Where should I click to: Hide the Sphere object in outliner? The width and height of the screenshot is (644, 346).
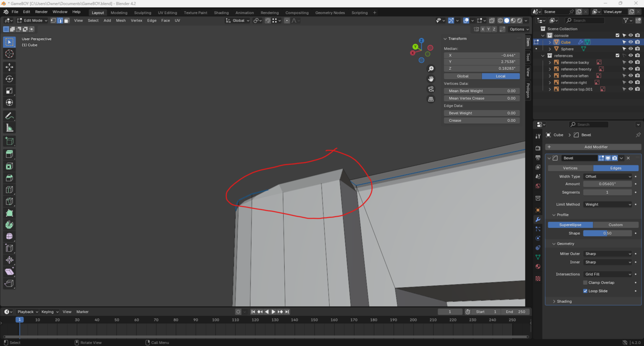[630, 49]
